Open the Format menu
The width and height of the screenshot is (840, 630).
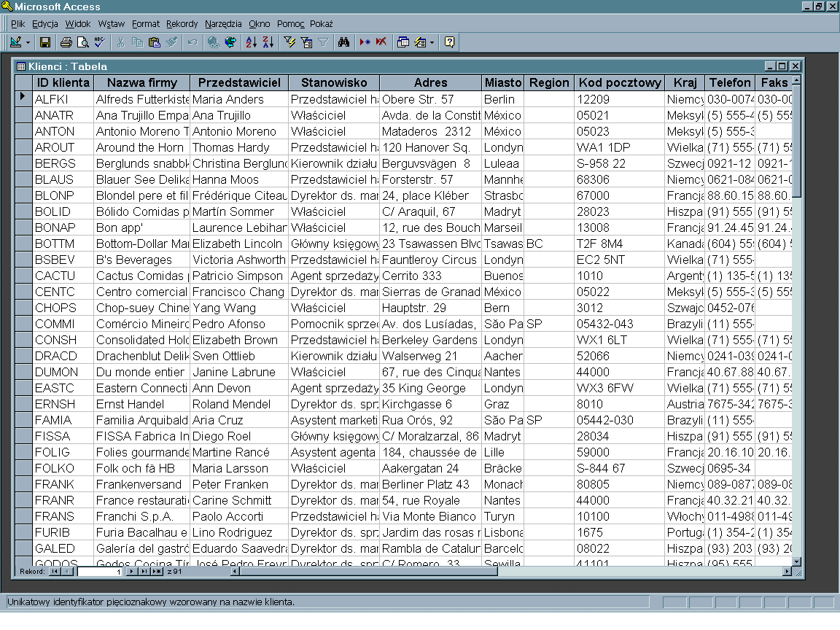pyautogui.click(x=146, y=23)
